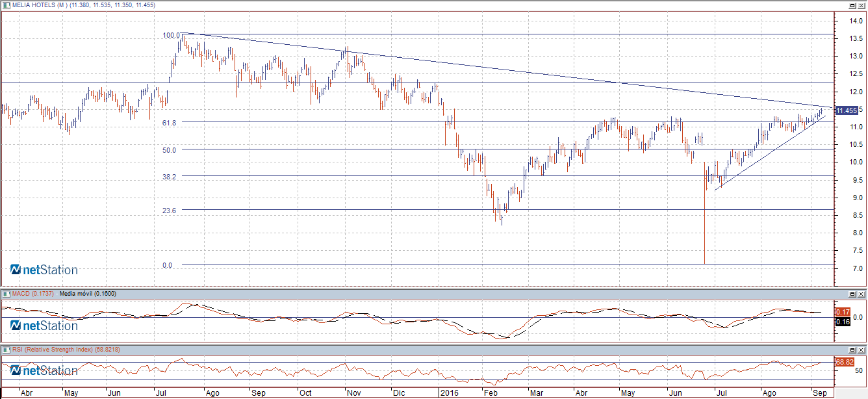Image resolution: width=868 pixels, height=399 pixels.
Task: Select the 0.0 Fibonacci level label
Action: (168, 265)
